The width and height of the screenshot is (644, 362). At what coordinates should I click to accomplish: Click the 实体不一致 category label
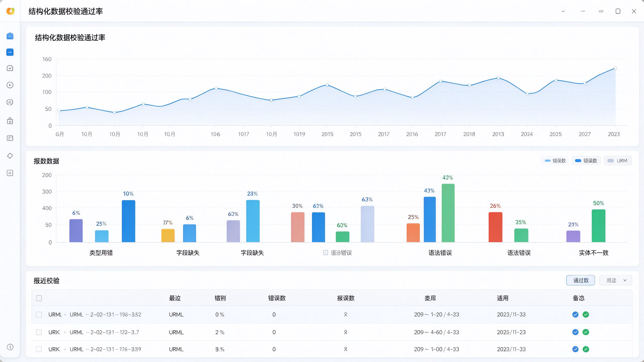pos(594,253)
